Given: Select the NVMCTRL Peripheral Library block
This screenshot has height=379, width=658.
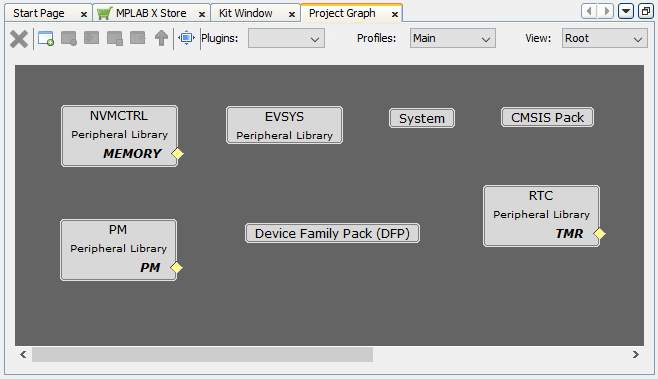Looking at the screenshot, I should coord(119,136).
